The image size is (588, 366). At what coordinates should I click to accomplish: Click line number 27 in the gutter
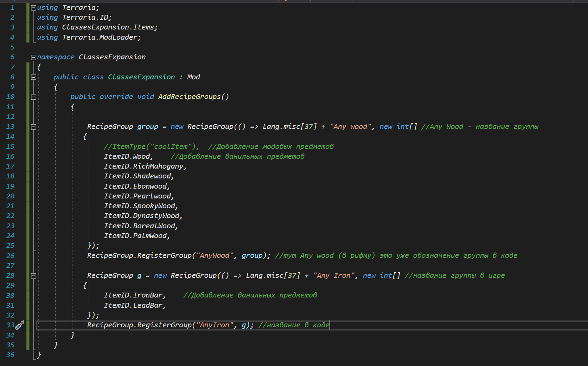click(x=10, y=266)
